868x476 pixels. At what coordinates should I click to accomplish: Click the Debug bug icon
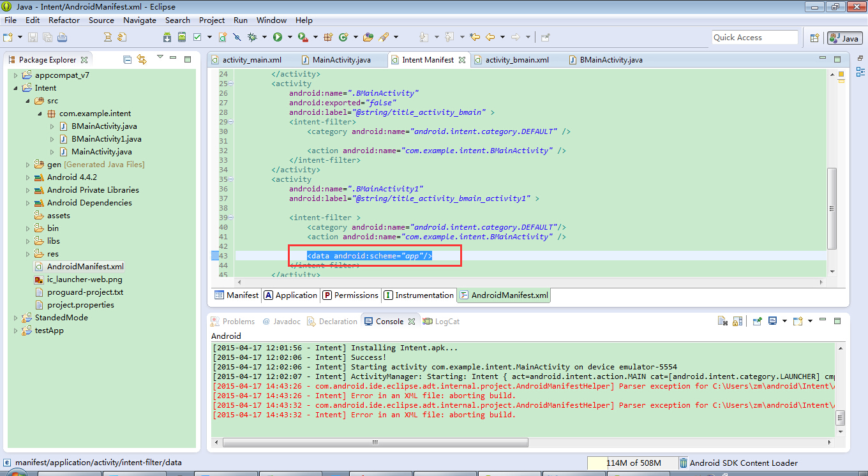pyautogui.click(x=252, y=37)
